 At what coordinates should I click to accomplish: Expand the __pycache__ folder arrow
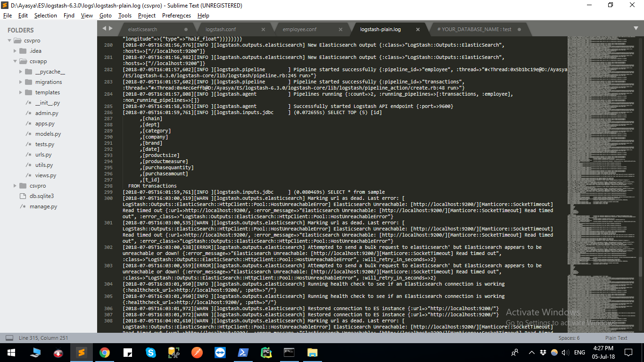coord(21,72)
